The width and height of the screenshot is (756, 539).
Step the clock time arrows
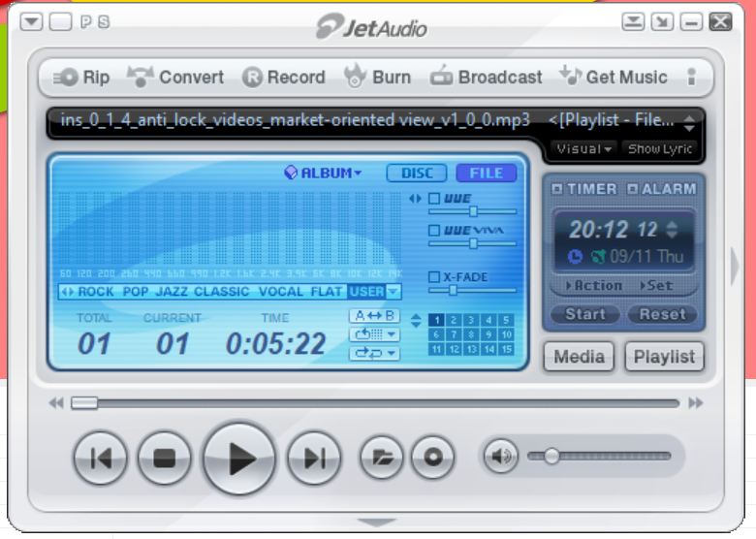[x=672, y=230]
